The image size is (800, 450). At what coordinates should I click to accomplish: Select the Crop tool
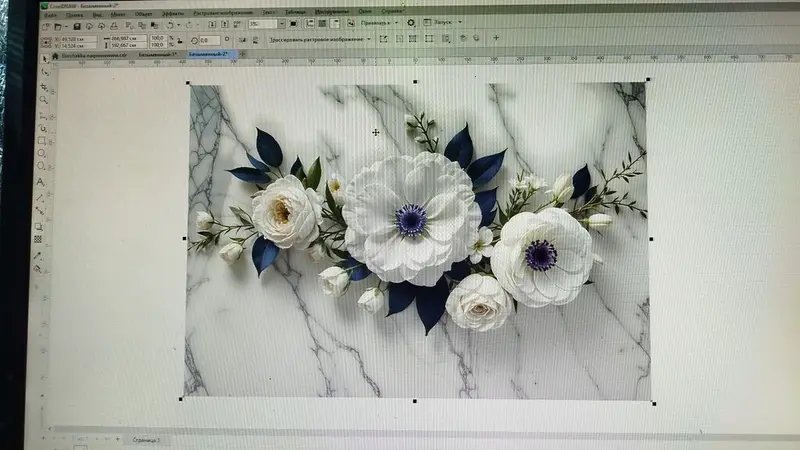pos(44,87)
